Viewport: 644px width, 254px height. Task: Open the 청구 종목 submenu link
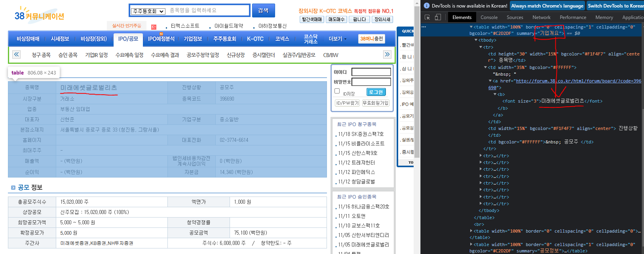(x=41, y=55)
